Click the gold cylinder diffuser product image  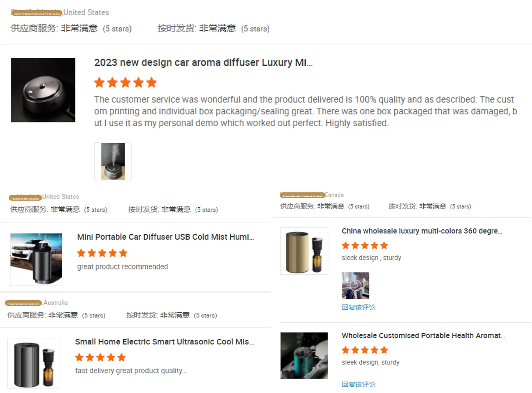(x=304, y=251)
